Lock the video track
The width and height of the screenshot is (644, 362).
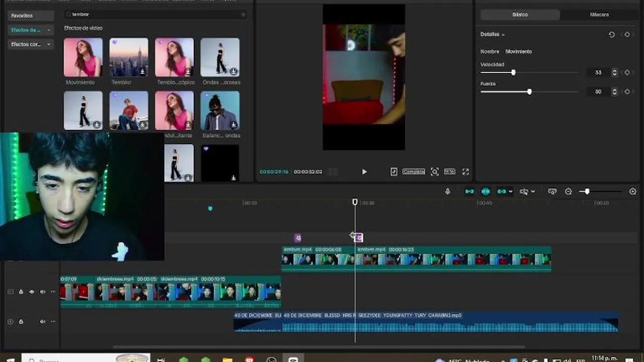tap(21, 292)
